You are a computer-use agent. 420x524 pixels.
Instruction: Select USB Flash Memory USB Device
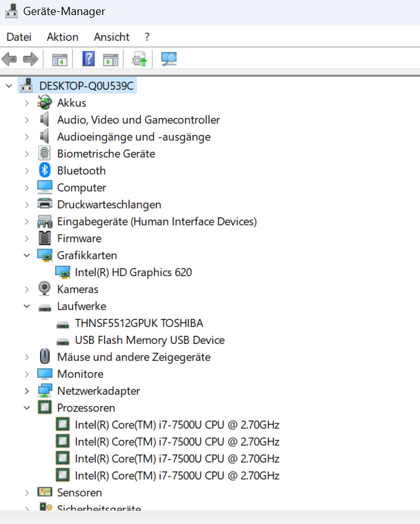coord(150,340)
